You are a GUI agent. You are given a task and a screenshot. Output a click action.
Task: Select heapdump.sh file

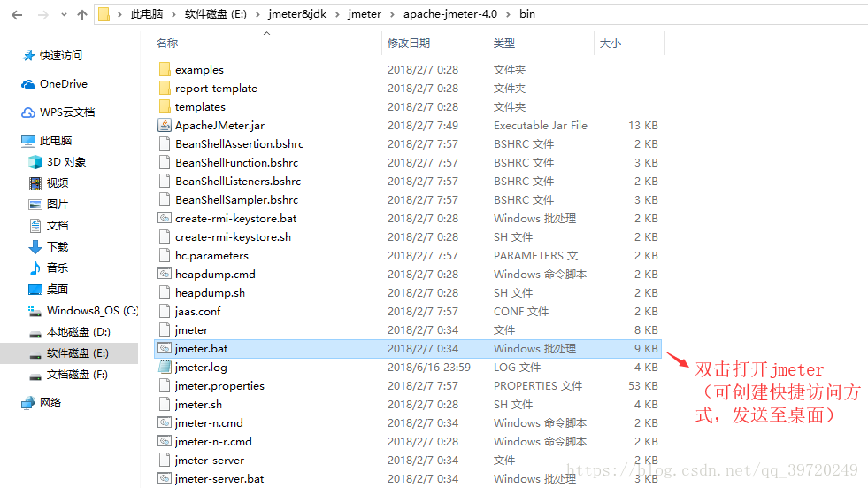point(210,292)
